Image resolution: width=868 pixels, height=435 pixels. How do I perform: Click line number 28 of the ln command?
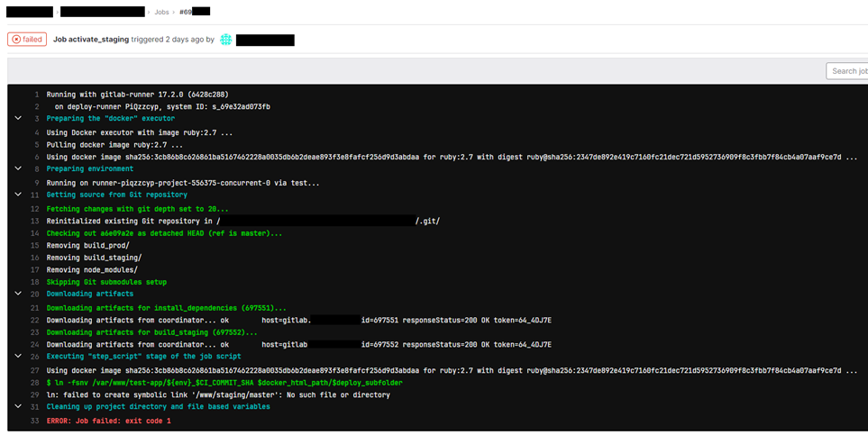click(35, 382)
